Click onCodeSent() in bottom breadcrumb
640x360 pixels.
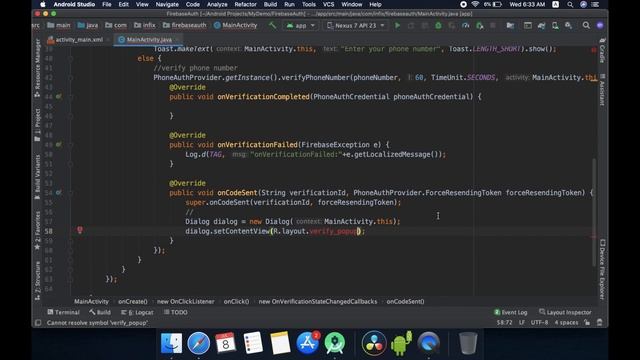(x=405, y=302)
